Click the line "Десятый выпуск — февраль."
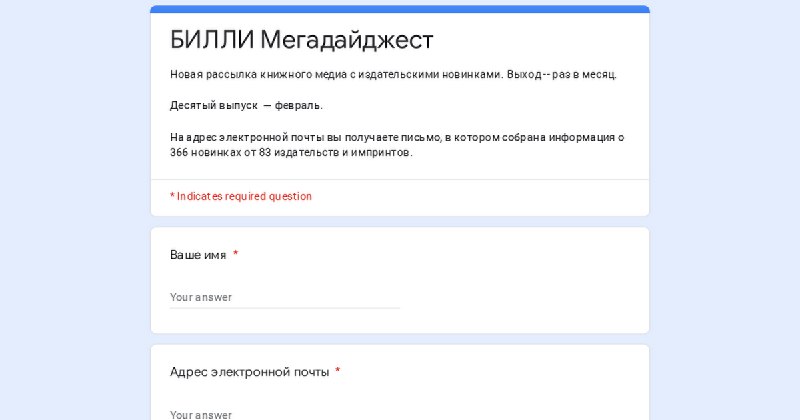The height and width of the screenshot is (420, 800). point(246,106)
